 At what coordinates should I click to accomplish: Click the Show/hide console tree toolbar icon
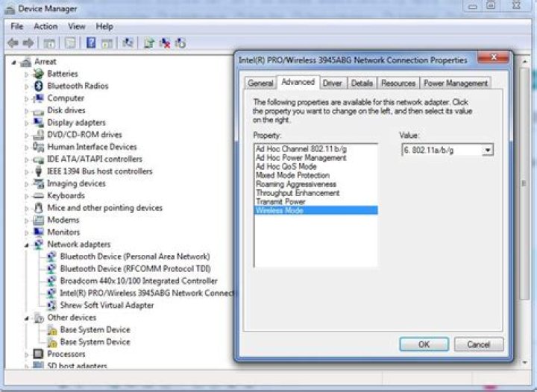49,43
